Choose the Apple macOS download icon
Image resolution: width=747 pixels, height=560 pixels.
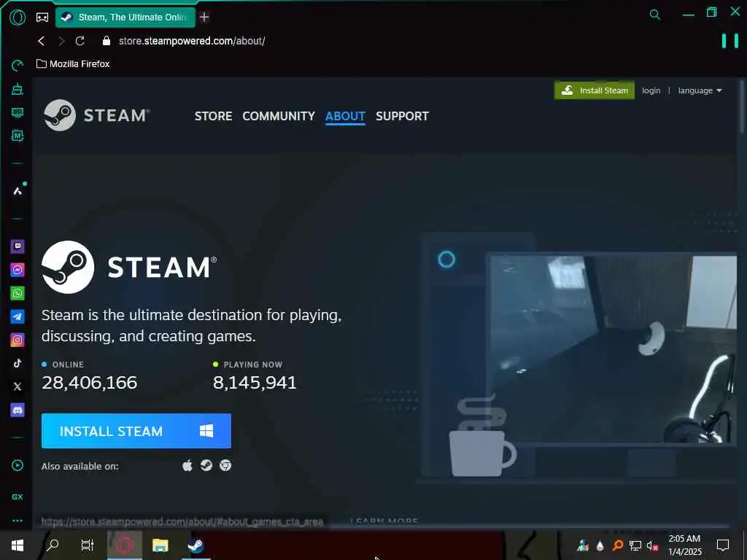tap(187, 465)
